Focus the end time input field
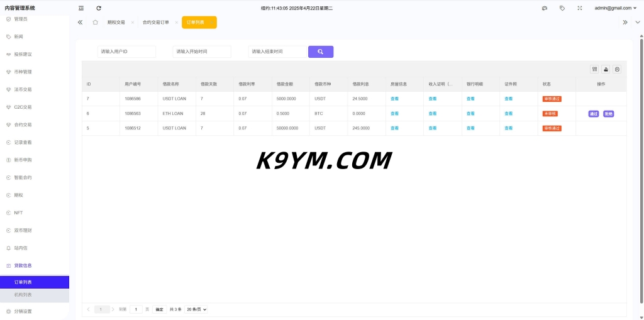The image size is (644, 320). pyautogui.click(x=277, y=52)
